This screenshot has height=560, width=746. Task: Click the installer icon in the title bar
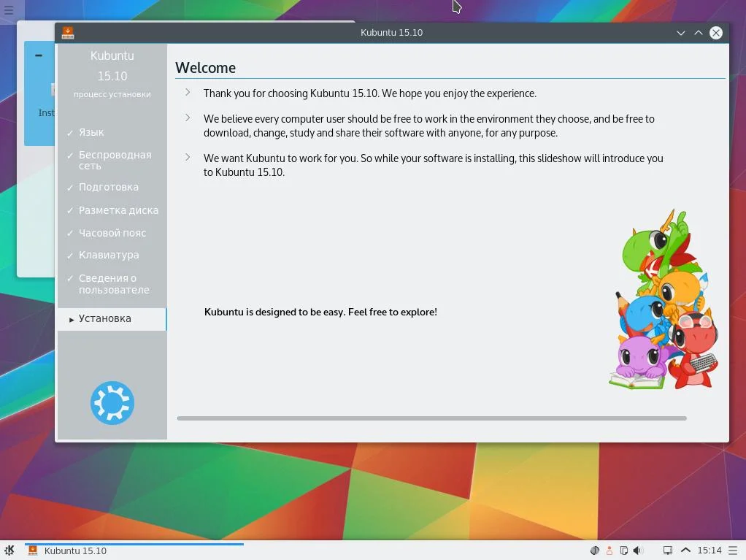click(68, 32)
